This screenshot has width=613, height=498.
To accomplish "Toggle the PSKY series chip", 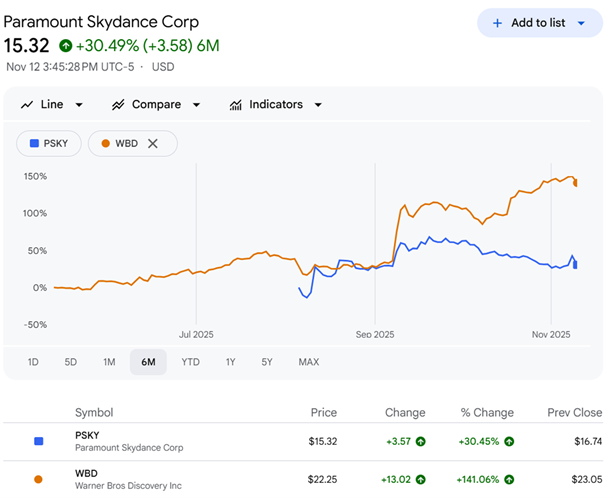I will click(x=49, y=143).
